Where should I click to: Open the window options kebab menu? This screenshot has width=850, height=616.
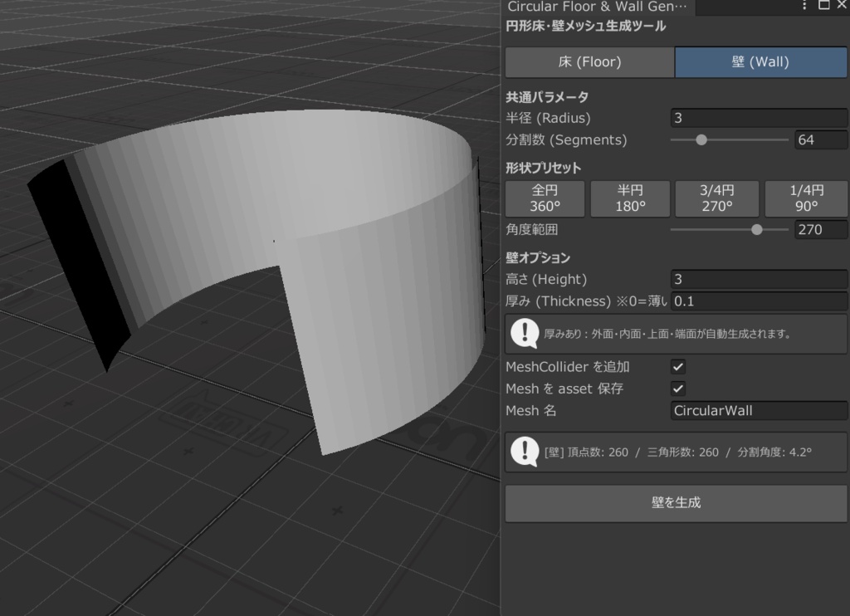click(x=804, y=6)
